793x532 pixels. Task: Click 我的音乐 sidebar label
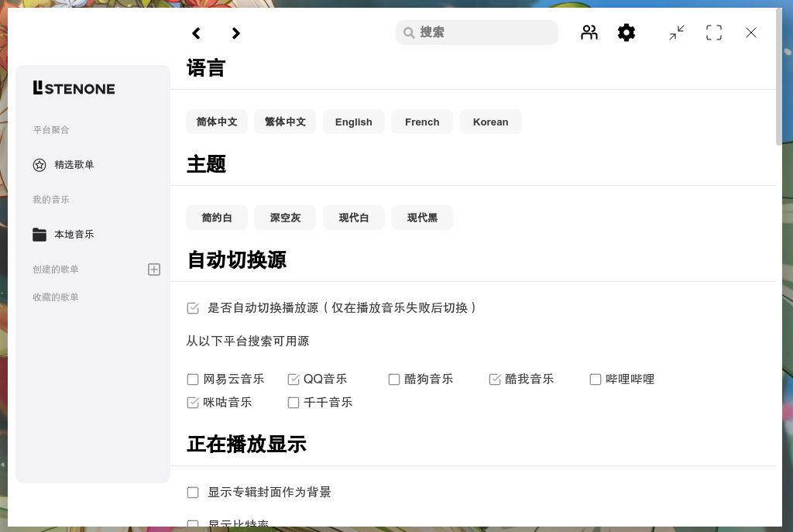pos(51,200)
